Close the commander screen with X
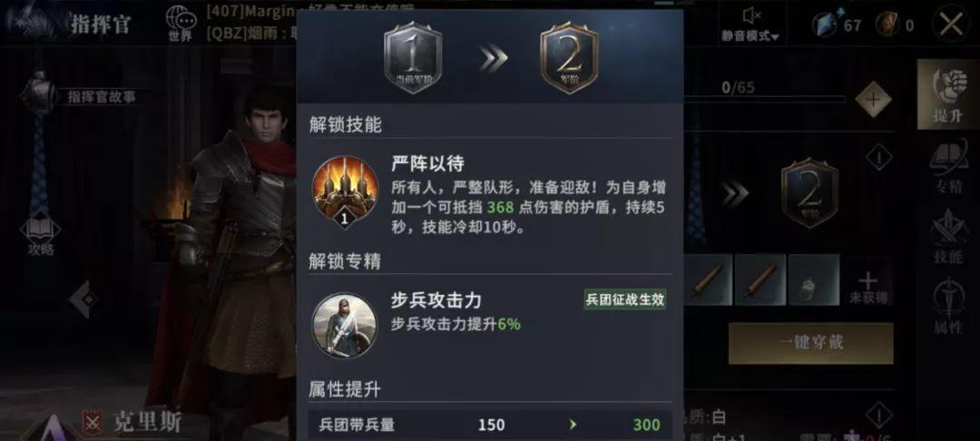980x441 pixels. (x=951, y=24)
